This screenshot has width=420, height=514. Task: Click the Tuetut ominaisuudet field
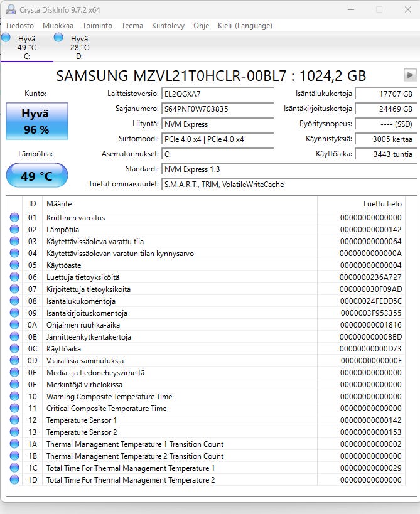pyautogui.click(x=289, y=185)
